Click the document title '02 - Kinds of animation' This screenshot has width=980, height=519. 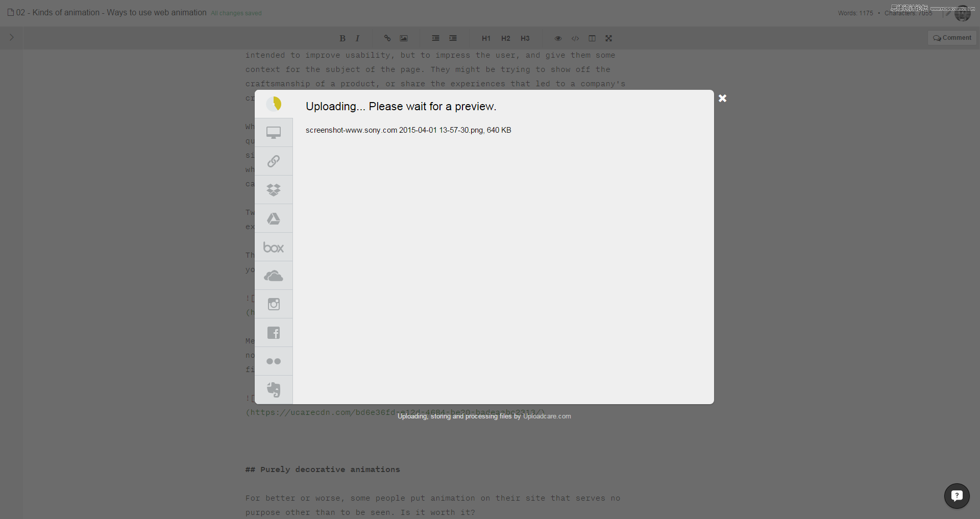point(111,12)
